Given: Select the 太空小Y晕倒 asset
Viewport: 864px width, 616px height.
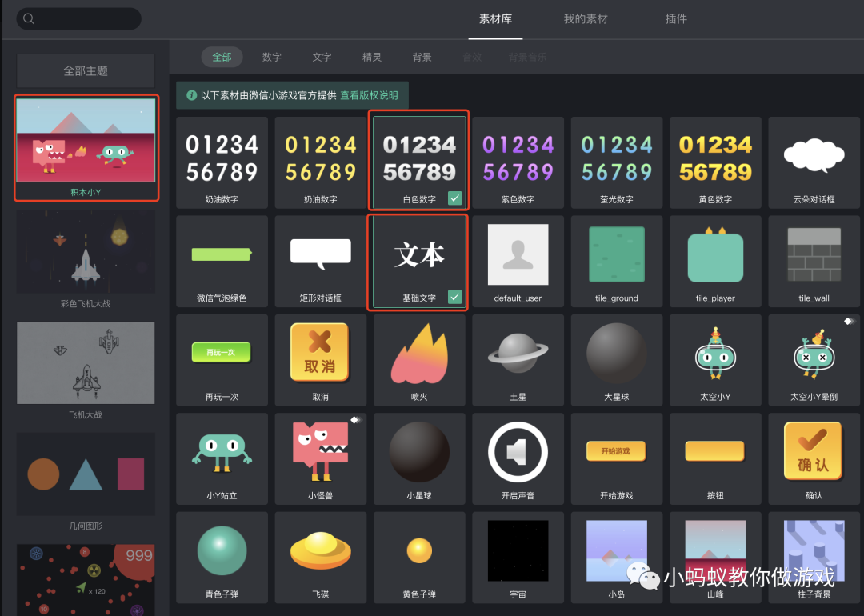Looking at the screenshot, I should pyautogui.click(x=814, y=360).
